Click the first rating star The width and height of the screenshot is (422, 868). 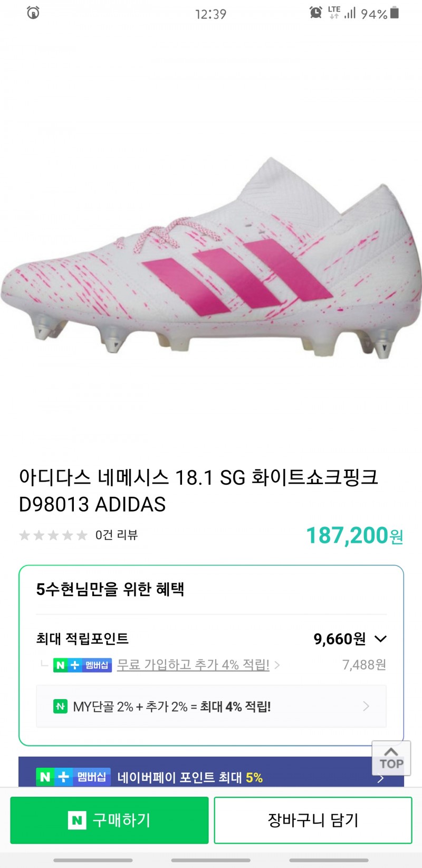click(x=25, y=535)
